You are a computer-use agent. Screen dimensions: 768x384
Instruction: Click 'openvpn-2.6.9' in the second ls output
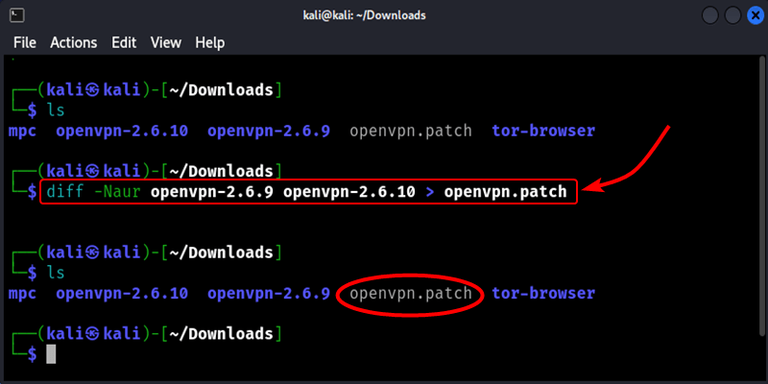pos(269,294)
